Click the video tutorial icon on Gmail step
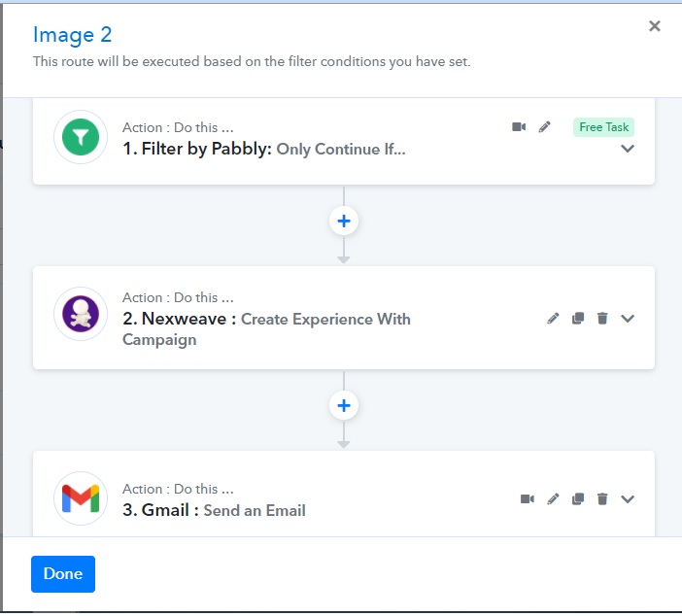 (528, 499)
